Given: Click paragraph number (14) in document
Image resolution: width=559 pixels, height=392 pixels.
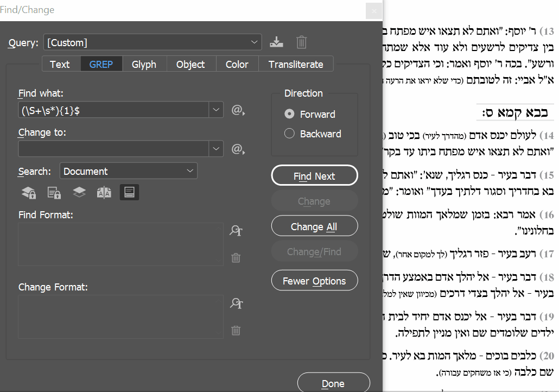Looking at the screenshot, I should click(x=547, y=136).
